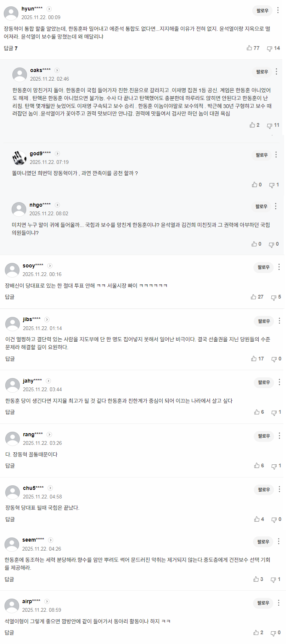This screenshot has width=286, height=644.
Task: Expand hyun****'s profile with the chevron arrow
Action: pyautogui.click(x=49, y=8)
